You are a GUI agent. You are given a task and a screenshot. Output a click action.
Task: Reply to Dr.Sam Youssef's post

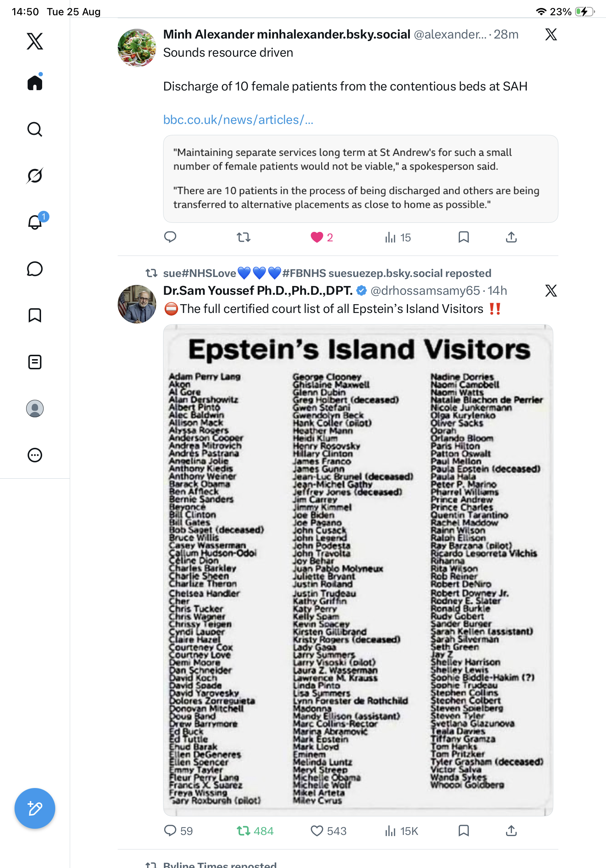click(170, 831)
